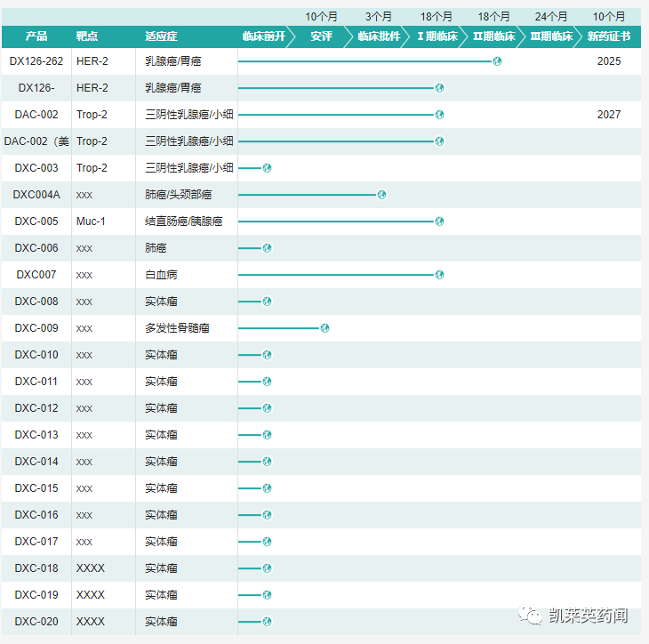Screen dimensions: 649x644
Task: Select the 安评 stage header
Action: point(321,36)
